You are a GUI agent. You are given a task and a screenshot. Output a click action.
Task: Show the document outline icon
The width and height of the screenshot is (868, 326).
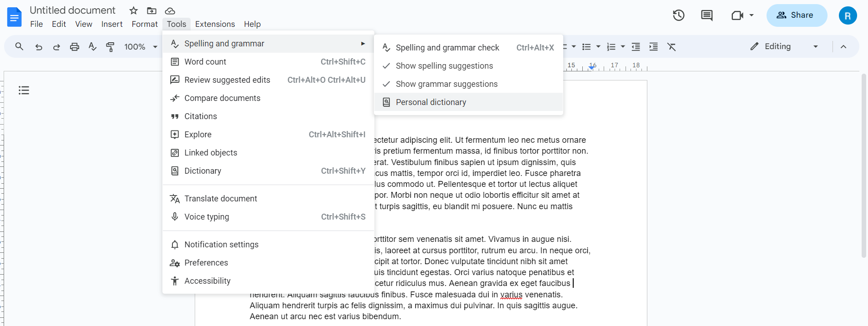[24, 90]
